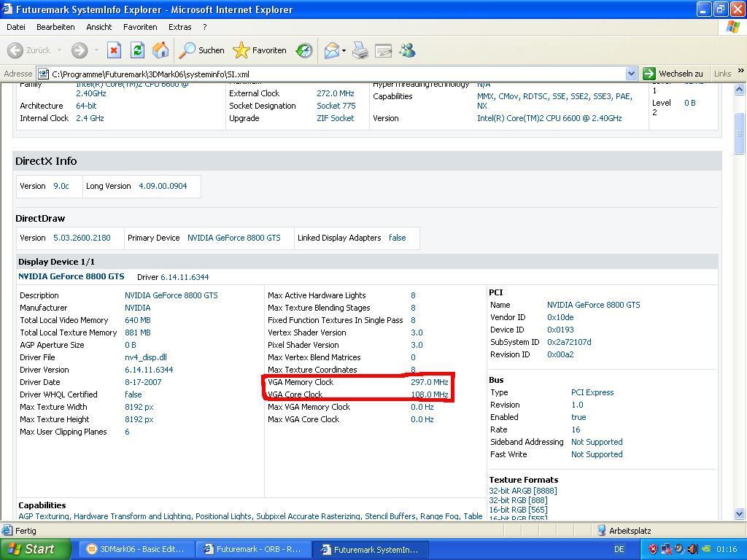Click the Driver Date 8-17-2007 value
Screen dimensions: 747x560
(x=143, y=382)
